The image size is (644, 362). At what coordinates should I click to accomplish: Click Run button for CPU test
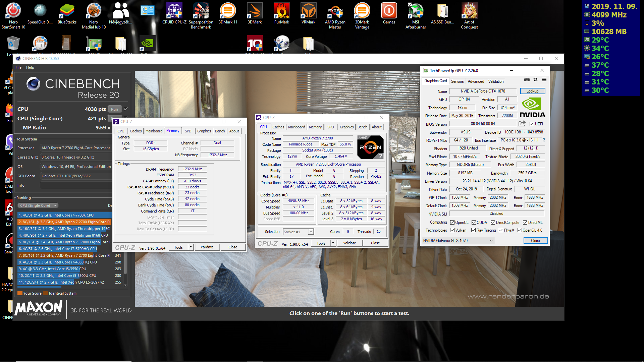click(114, 109)
